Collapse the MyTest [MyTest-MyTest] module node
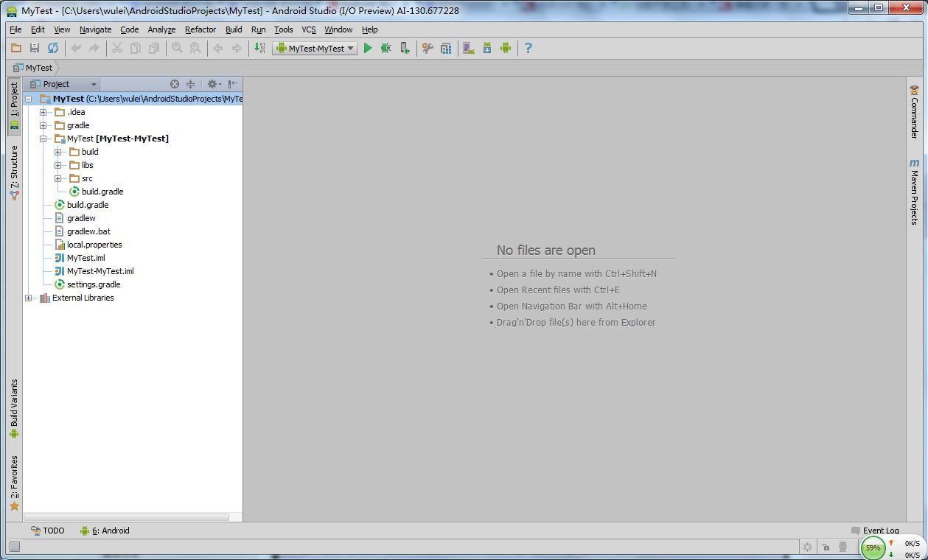Screen dimensions: 928x560 coord(43,139)
